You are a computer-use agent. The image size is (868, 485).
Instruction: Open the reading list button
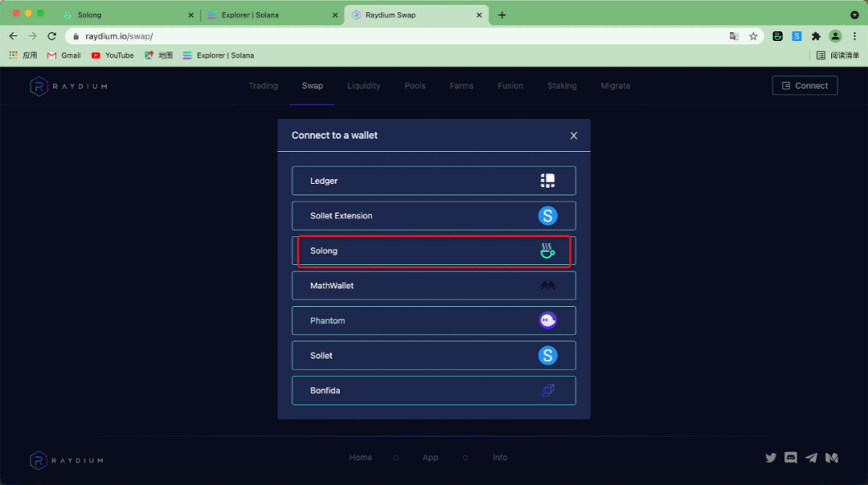click(x=837, y=55)
